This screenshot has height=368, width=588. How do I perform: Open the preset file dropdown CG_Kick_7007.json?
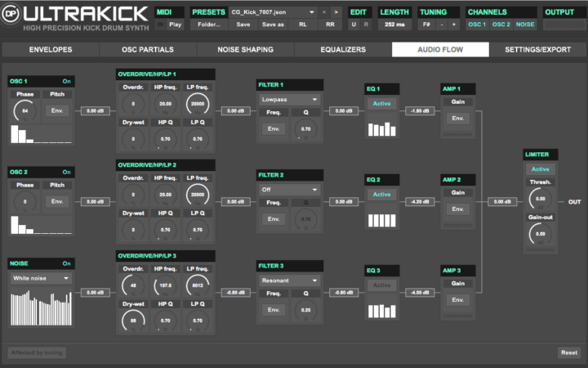coord(272,12)
